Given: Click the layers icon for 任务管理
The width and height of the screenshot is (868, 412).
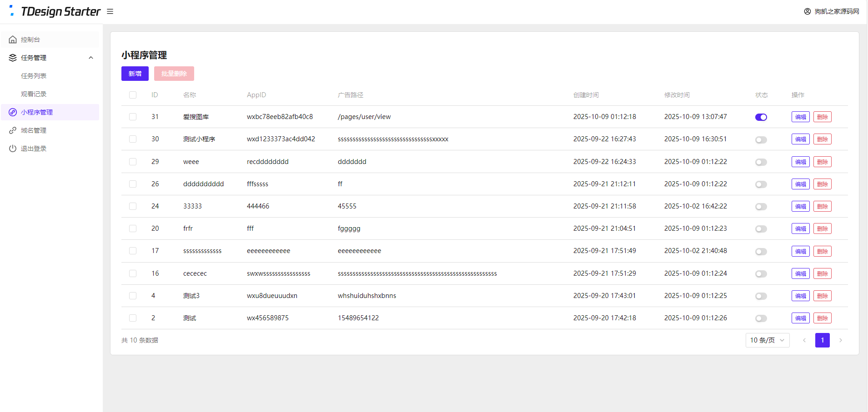Looking at the screenshot, I should (13, 58).
